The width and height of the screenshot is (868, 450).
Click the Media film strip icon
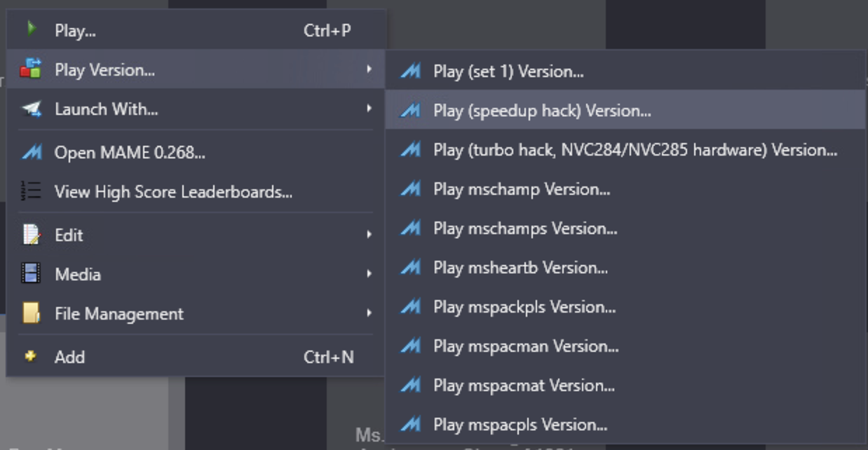point(32,274)
